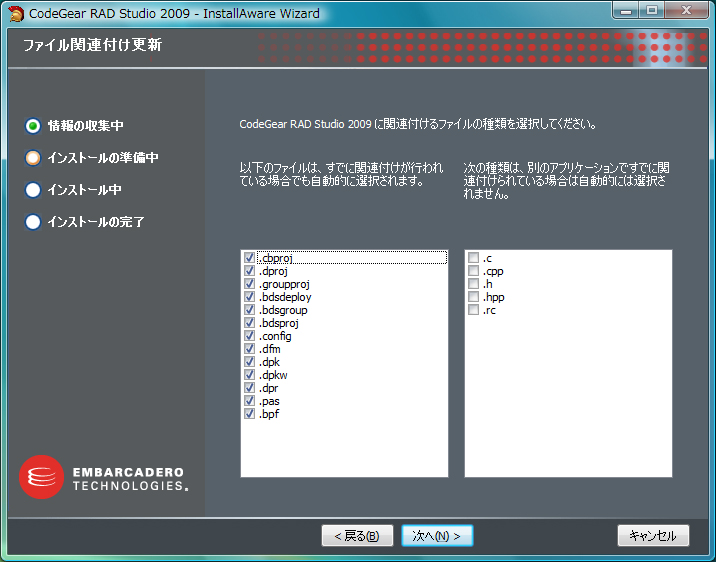This screenshot has width=716, height=562.
Task: Click the インストールの準備中 step label
Action: pyautogui.click(x=103, y=158)
